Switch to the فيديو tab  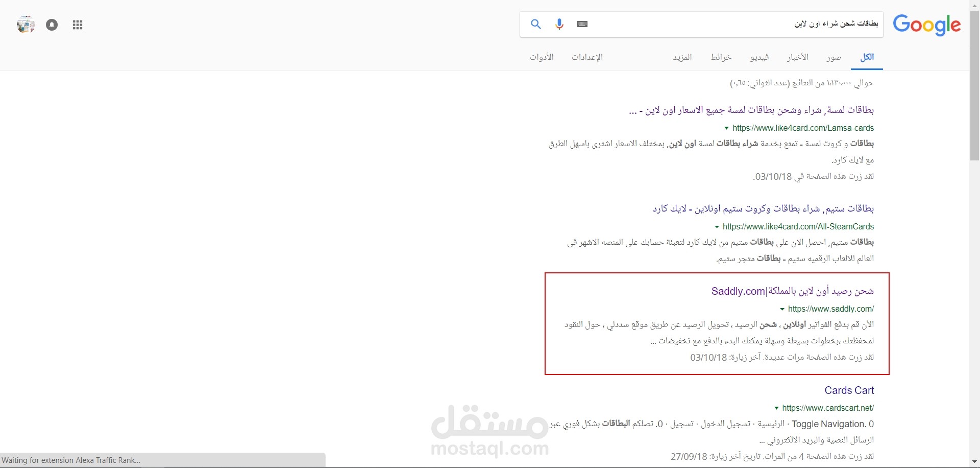tap(759, 57)
